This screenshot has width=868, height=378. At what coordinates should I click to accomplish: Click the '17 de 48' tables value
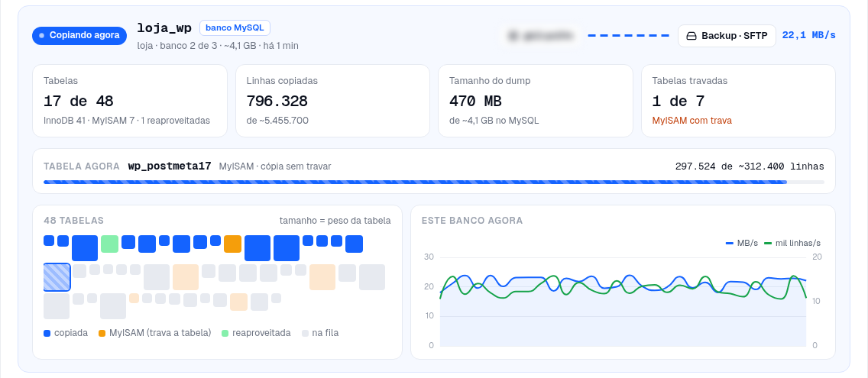[78, 102]
